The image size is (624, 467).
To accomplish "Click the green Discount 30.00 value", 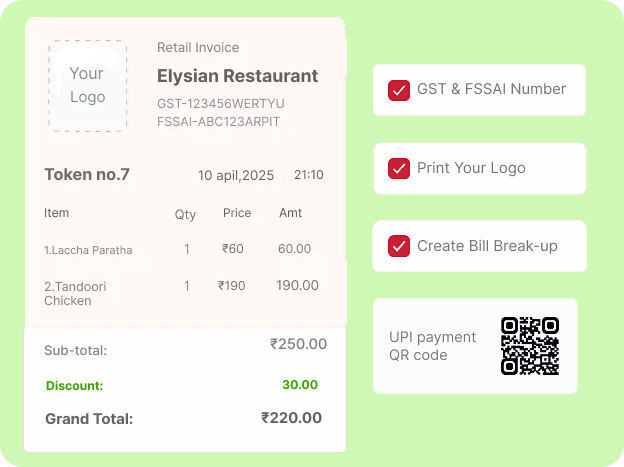I will (300, 385).
